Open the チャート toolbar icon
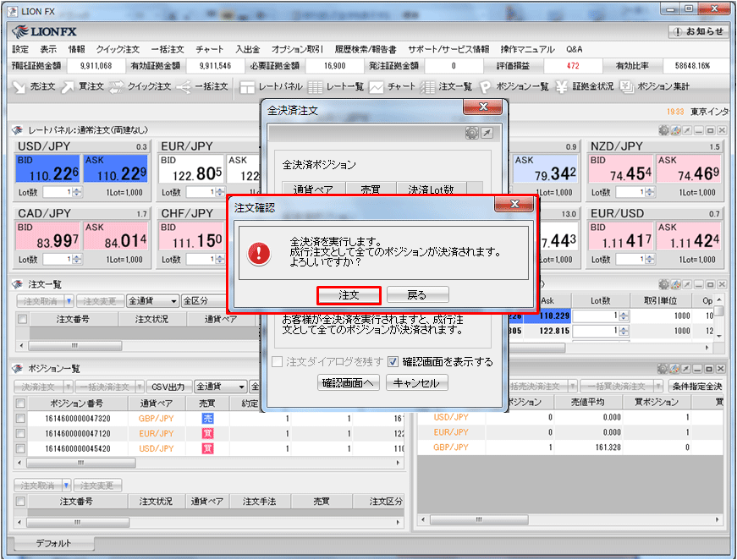737x560 pixels. [376, 87]
